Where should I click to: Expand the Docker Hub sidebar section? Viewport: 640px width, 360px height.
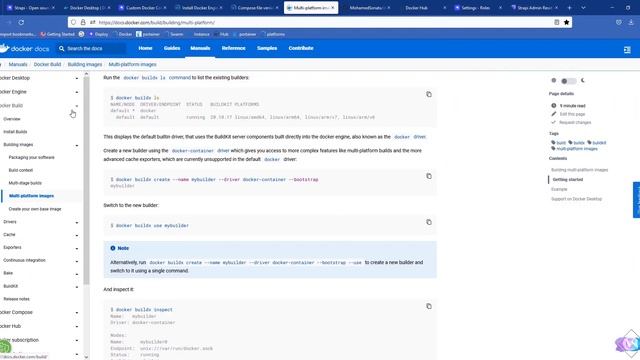tap(77, 327)
